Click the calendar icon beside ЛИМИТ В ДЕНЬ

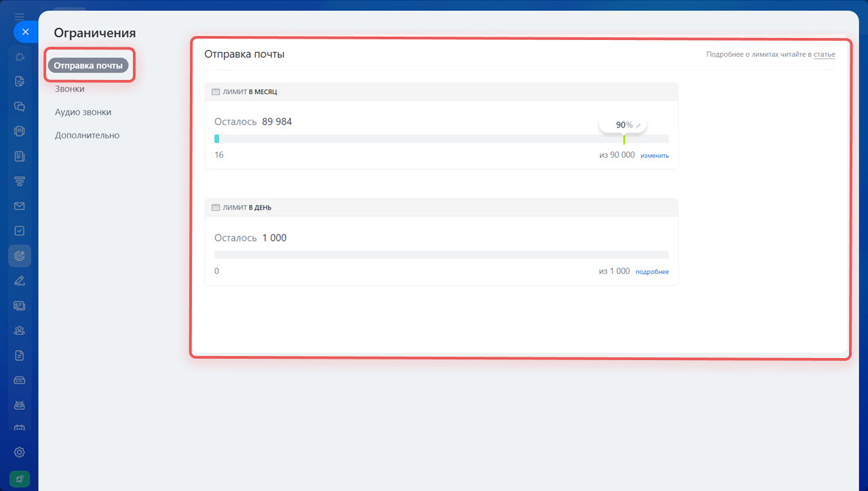point(216,208)
